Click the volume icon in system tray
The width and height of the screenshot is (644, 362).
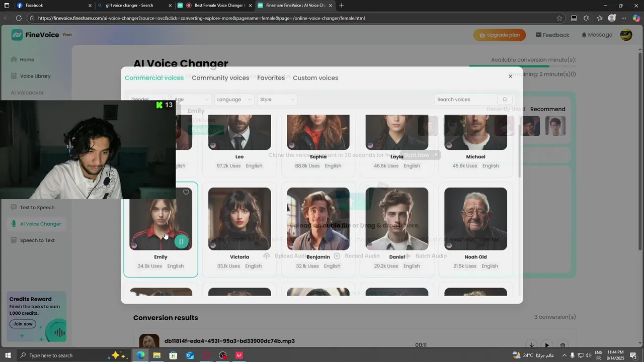[x=588, y=355]
